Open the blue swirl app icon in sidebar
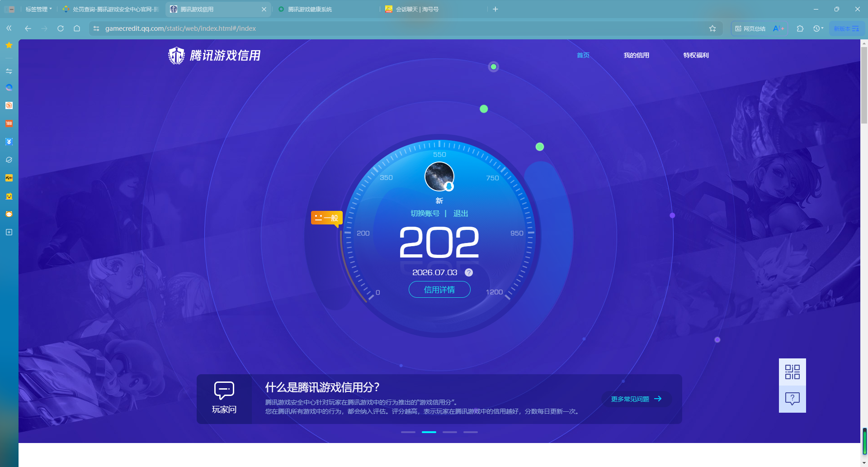Screen dimensions: 868x467 click(x=9, y=87)
